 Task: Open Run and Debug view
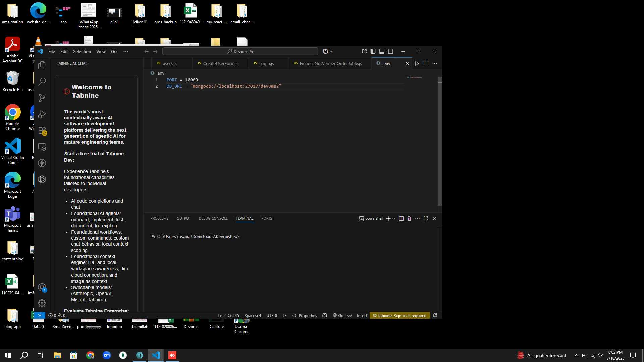pyautogui.click(x=42, y=114)
